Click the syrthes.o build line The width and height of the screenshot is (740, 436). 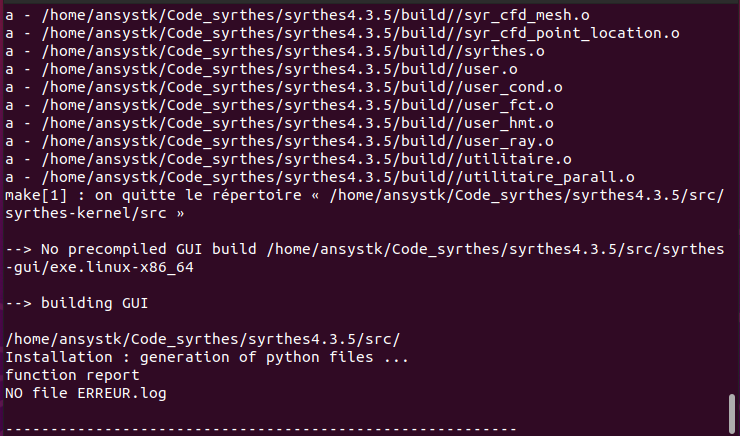click(x=274, y=51)
